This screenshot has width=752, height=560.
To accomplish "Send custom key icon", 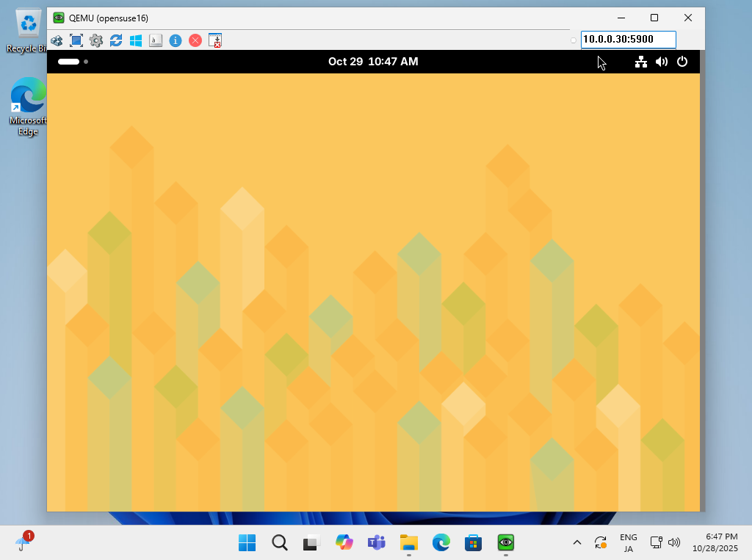I will [156, 41].
